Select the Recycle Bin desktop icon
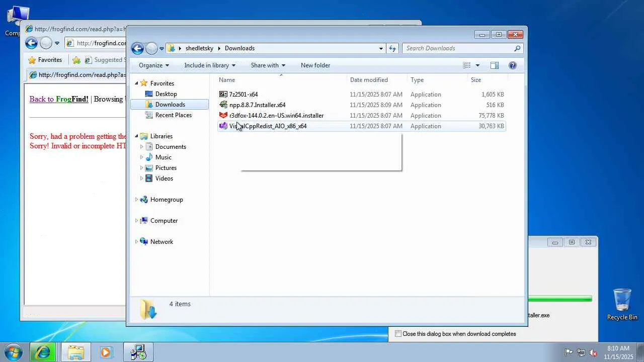Screen dimensions: 644x362 tap(622, 304)
